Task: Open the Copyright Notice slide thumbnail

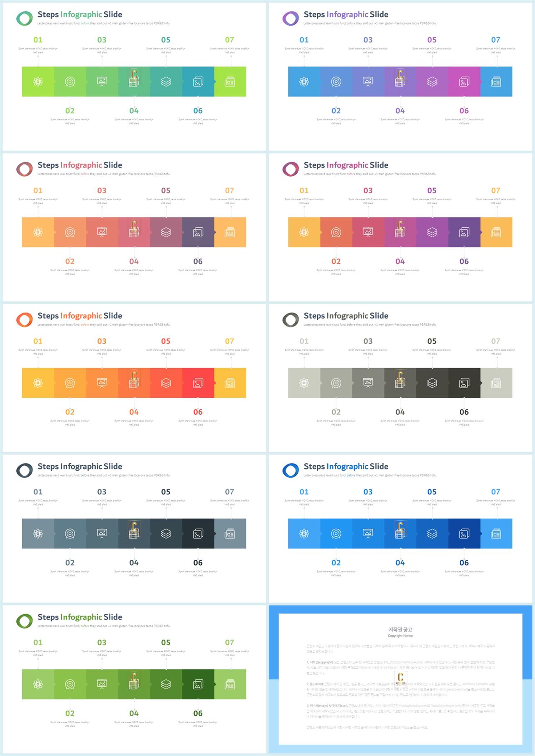Action: tap(400, 679)
